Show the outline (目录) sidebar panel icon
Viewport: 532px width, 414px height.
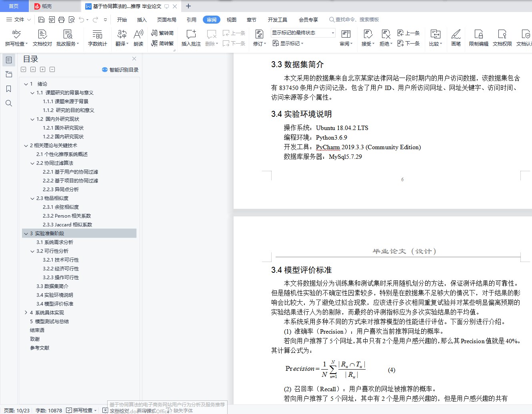9,60
